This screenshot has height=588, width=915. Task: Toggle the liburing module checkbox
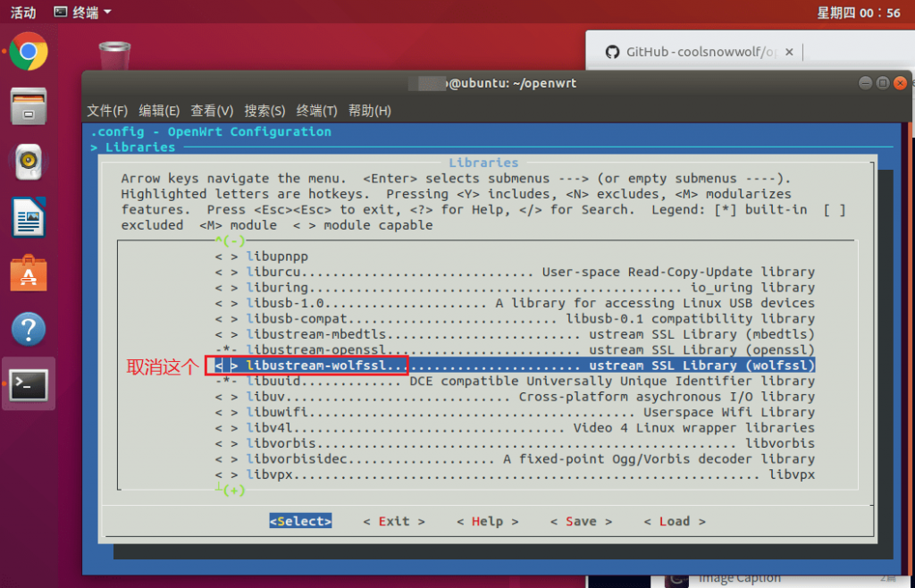click(226, 288)
